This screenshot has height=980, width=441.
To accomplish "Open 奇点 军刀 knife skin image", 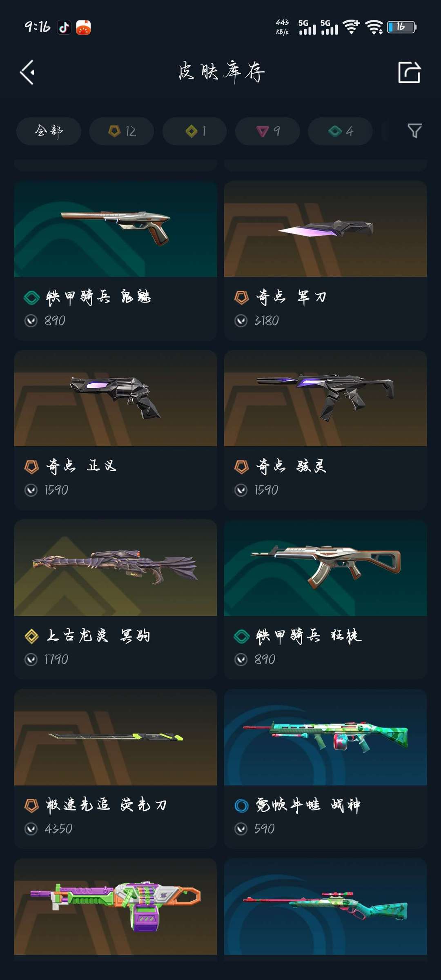I will coord(325,229).
